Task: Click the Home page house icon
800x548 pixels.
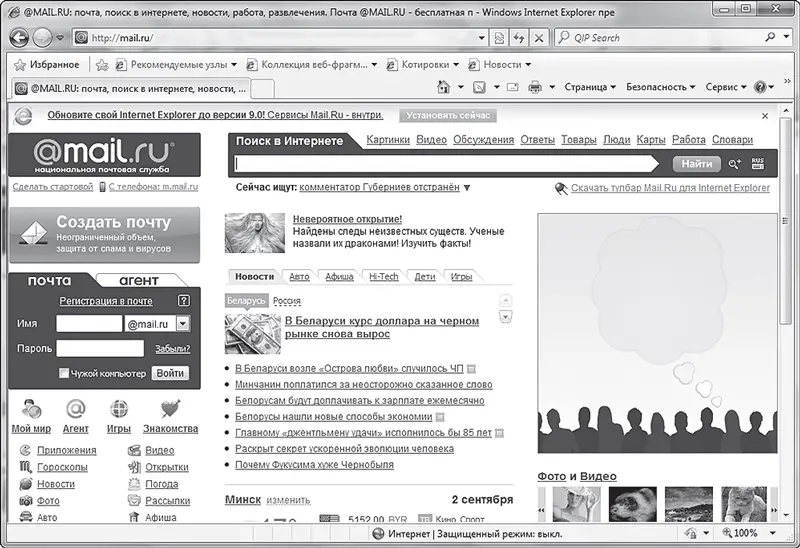Action: pos(444,87)
